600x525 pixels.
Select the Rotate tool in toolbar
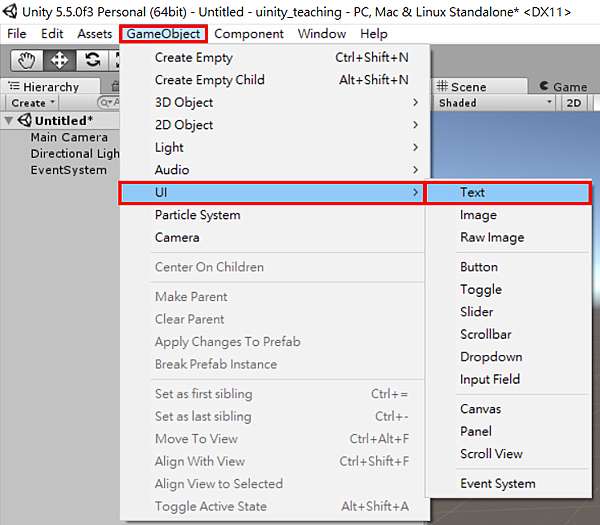pos(92,60)
